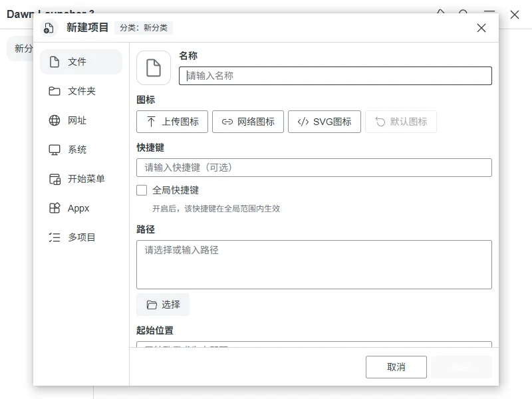
Task: Click the 起始位置 section label
Action: coord(155,330)
